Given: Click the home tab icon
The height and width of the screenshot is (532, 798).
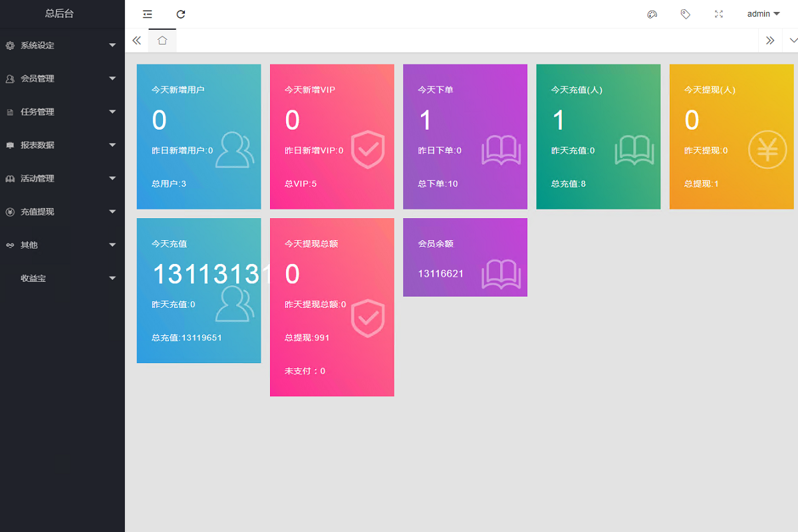Looking at the screenshot, I should click(162, 41).
